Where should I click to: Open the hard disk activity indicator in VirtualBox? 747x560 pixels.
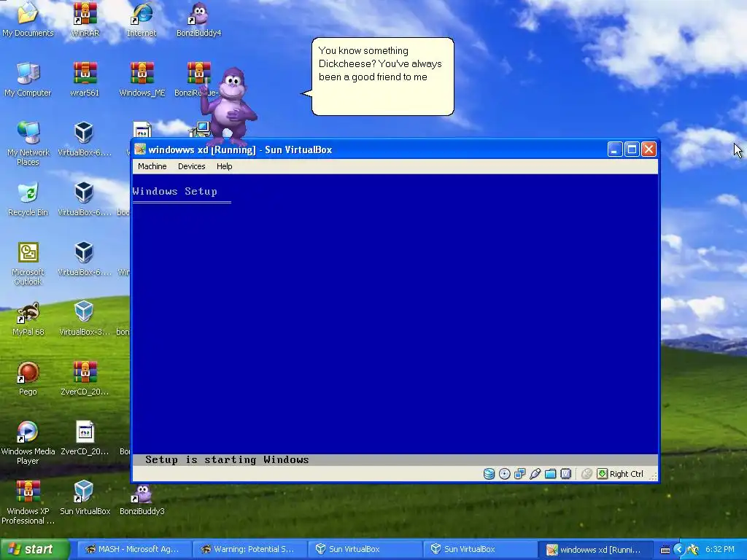(489, 474)
